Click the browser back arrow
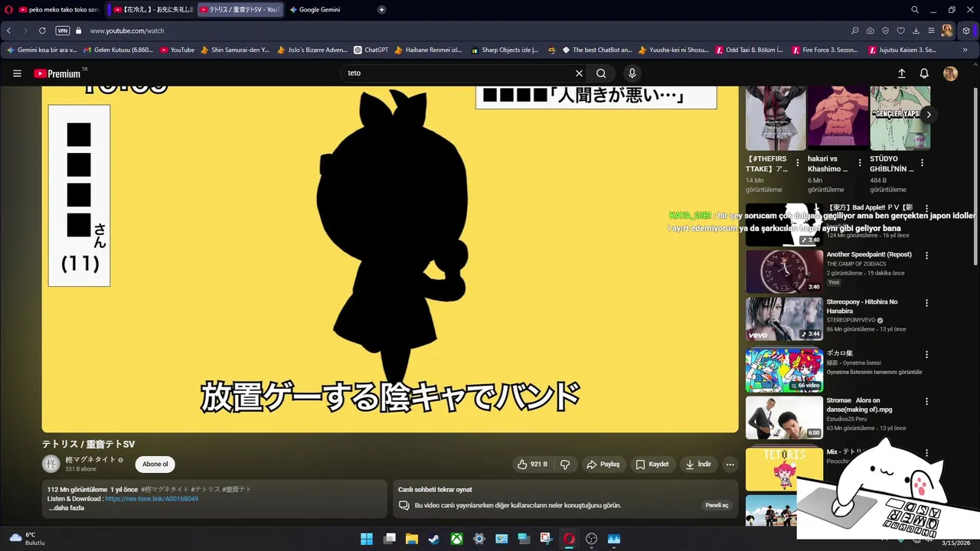This screenshot has width=980, height=551. click(9, 31)
